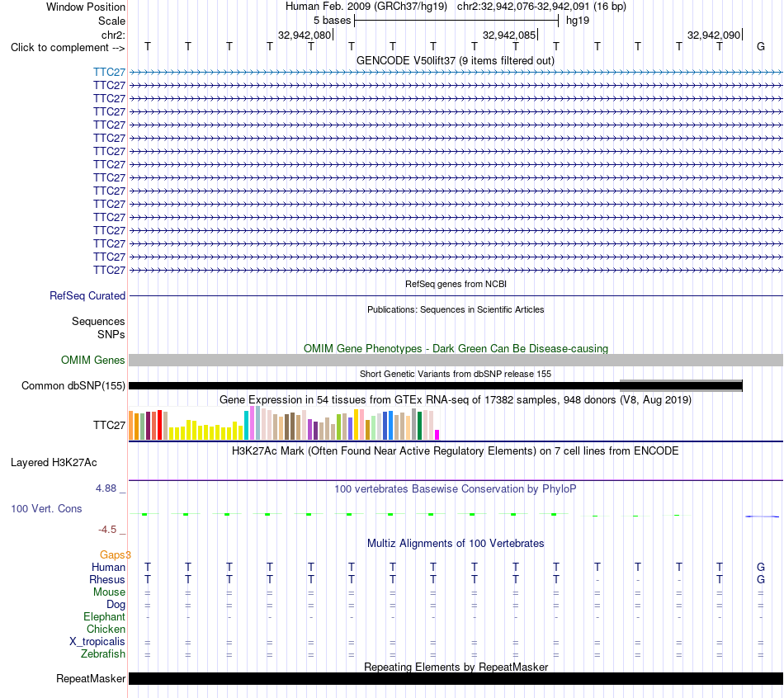Viewport: 784px width, 698px height.
Task: Click the red bar in GTEx chart
Action: pyautogui.click(x=159, y=425)
